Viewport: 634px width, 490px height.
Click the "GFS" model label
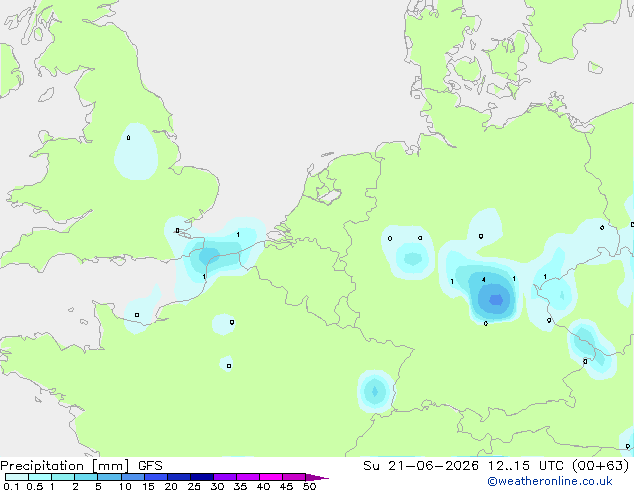[150, 466]
